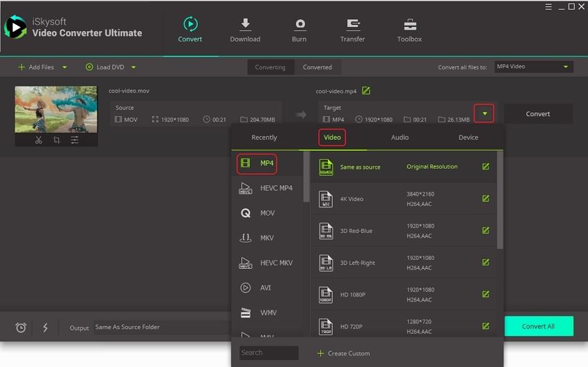Edit the 4K Video preset settings
The width and height of the screenshot is (588, 367).
coord(486,198)
